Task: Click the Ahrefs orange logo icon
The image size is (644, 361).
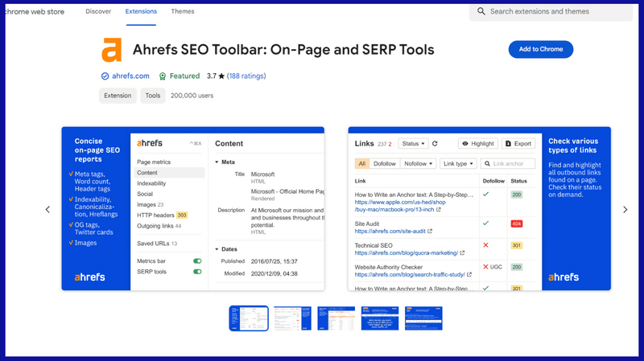Action: point(112,50)
